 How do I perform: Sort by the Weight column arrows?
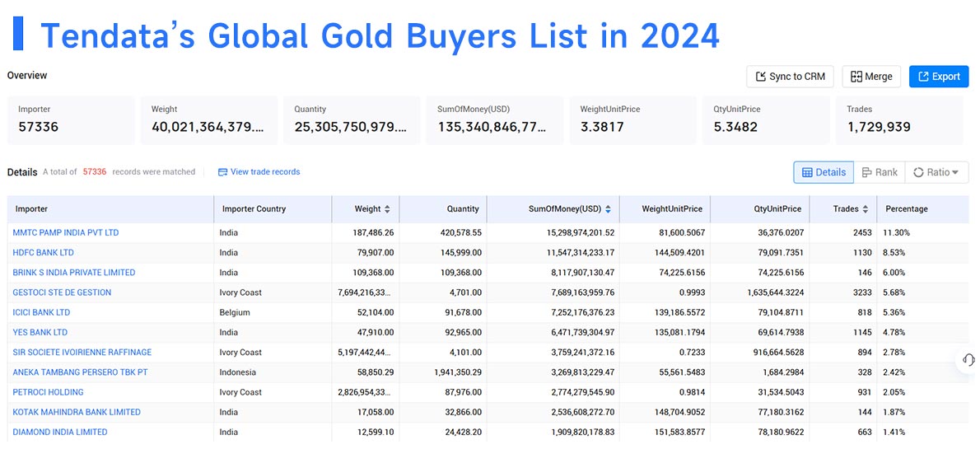click(x=387, y=209)
